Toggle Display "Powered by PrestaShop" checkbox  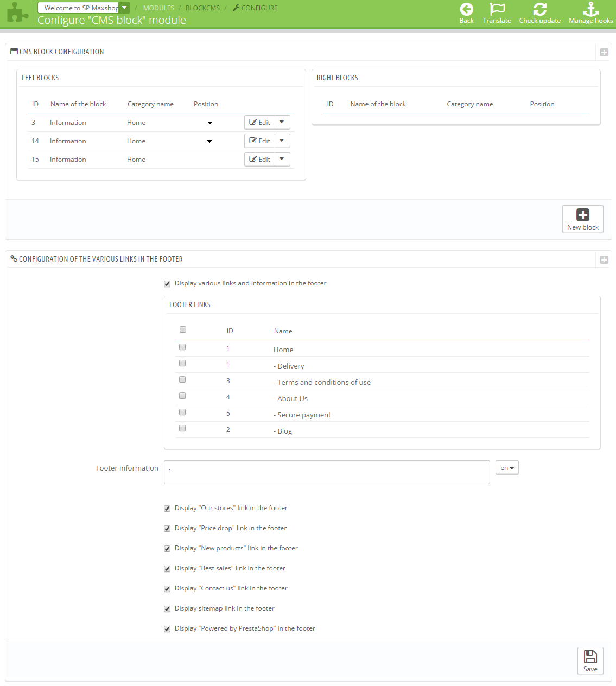coord(167,629)
